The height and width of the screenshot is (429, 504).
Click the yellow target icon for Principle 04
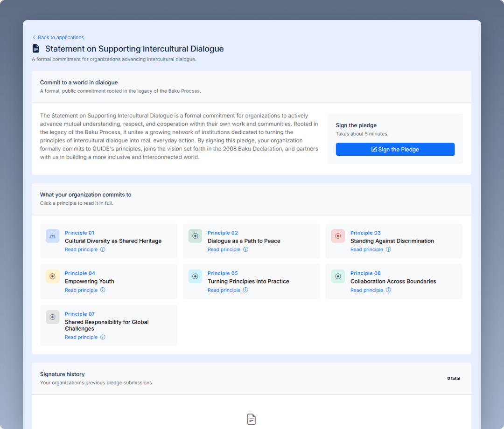pyautogui.click(x=52, y=277)
